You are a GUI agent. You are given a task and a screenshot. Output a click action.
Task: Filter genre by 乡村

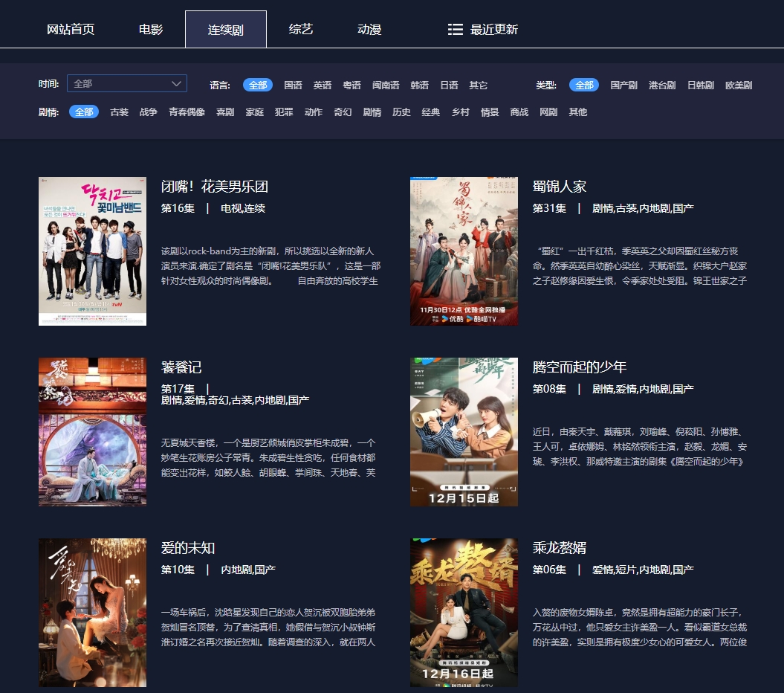(461, 112)
